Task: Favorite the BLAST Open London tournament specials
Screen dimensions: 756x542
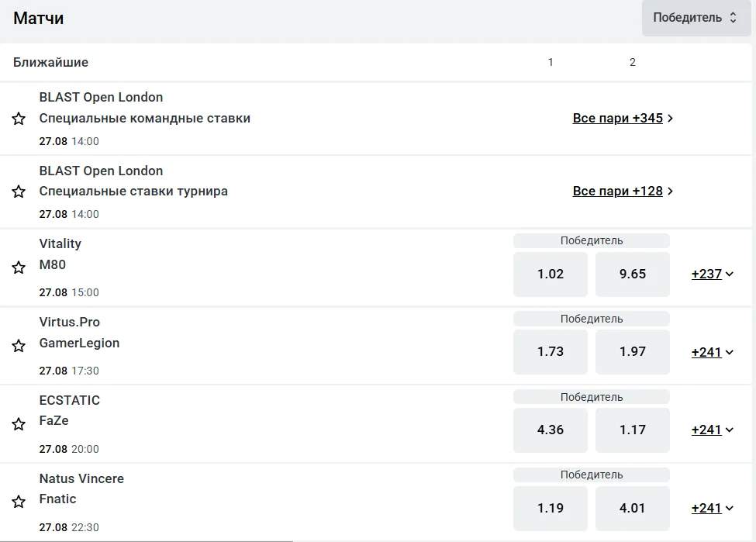Action: pyautogui.click(x=19, y=192)
